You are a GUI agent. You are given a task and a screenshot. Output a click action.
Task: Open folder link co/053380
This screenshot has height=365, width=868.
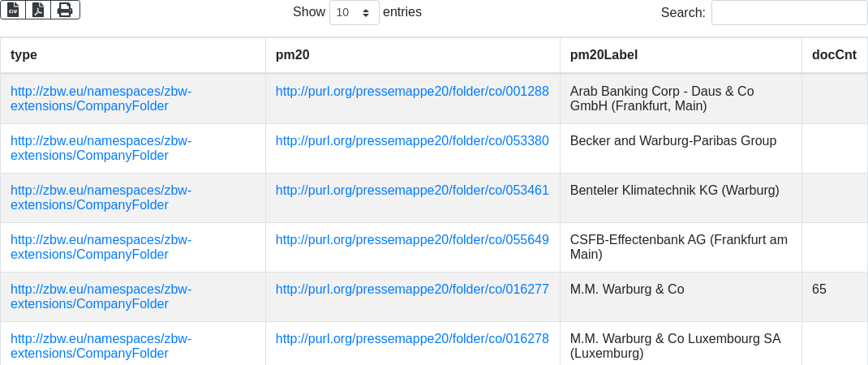[x=412, y=141]
